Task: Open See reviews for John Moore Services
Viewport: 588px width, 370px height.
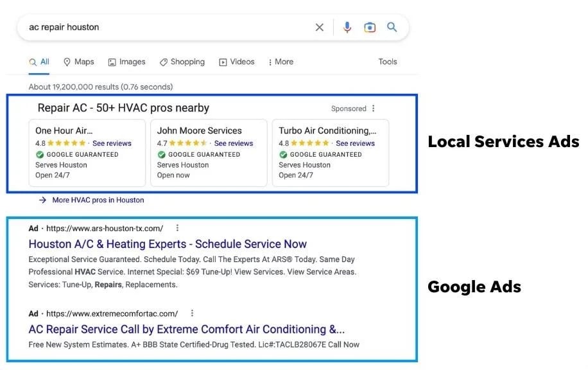Action: click(x=234, y=143)
